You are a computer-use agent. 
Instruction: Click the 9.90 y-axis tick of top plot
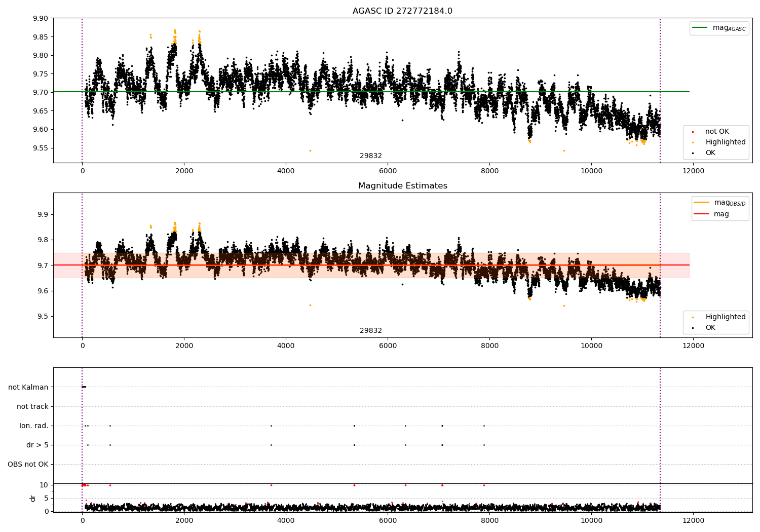click(x=40, y=19)
